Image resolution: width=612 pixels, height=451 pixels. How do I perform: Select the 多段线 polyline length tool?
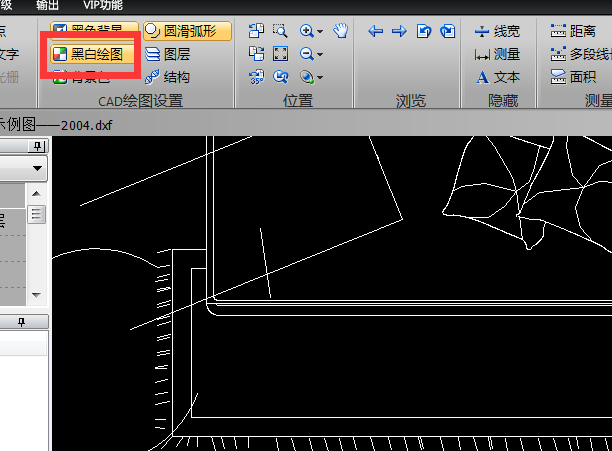click(x=581, y=54)
